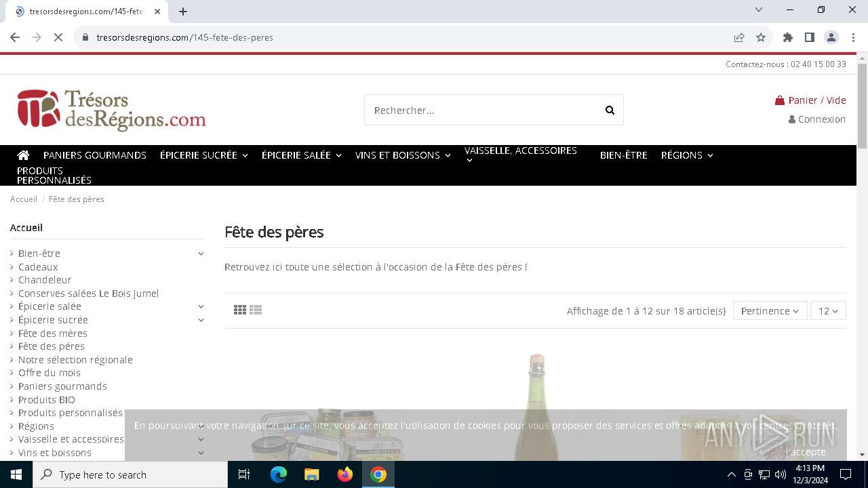Click Windows Start button
The width and height of the screenshot is (868, 488).
pyautogui.click(x=16, y=474)
